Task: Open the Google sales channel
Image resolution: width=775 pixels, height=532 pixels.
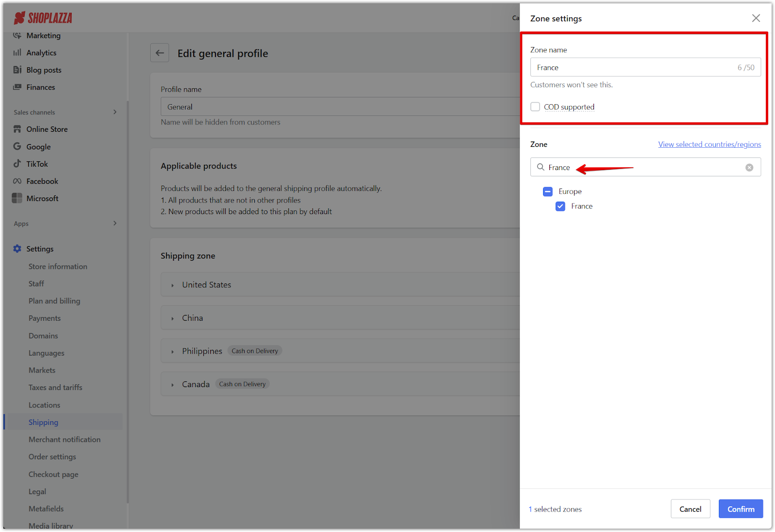Action: tap(38, 146)
